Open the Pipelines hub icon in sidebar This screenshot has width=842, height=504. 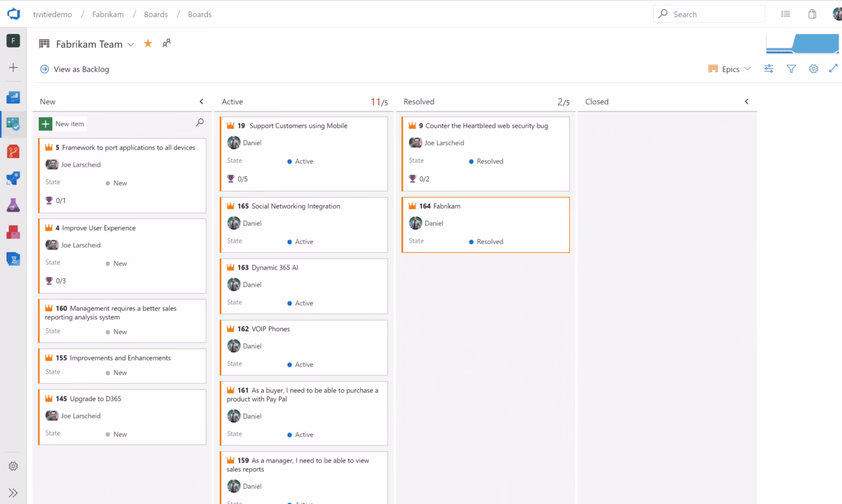pos(13,178)
